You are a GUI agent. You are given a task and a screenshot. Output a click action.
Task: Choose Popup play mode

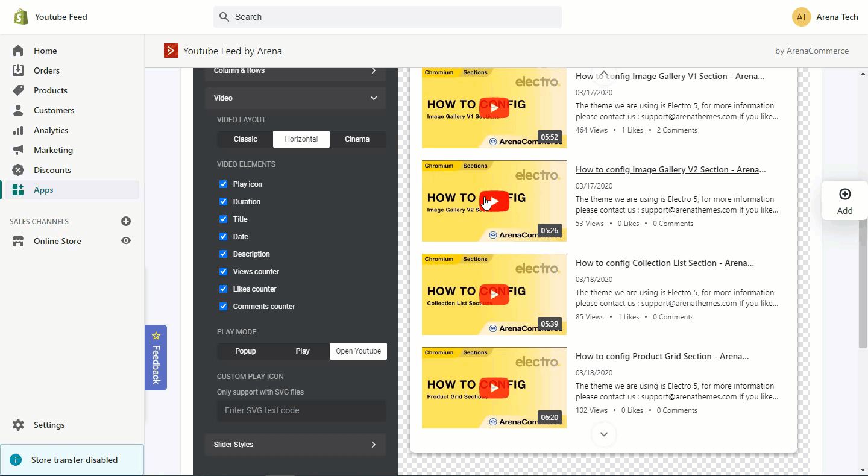tap(245, 351)
